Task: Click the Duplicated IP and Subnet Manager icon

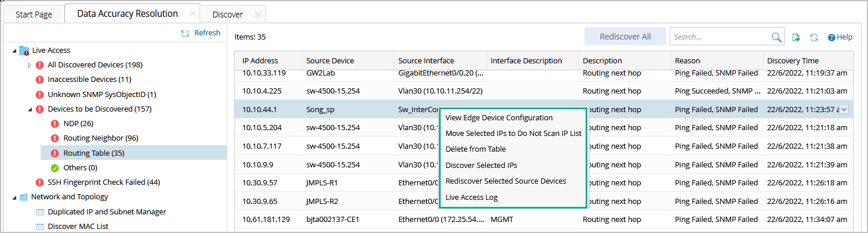Action: (x=40, y=212)
